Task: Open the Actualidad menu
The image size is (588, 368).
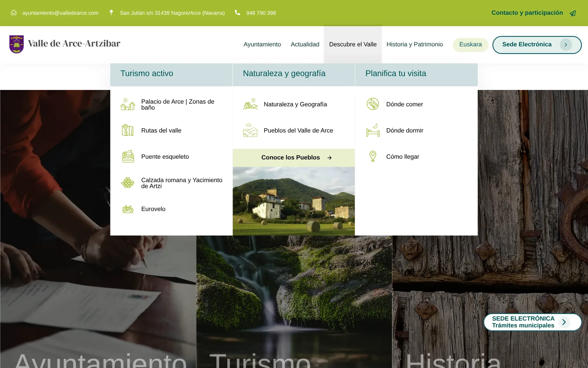Action: coord(305,44)
